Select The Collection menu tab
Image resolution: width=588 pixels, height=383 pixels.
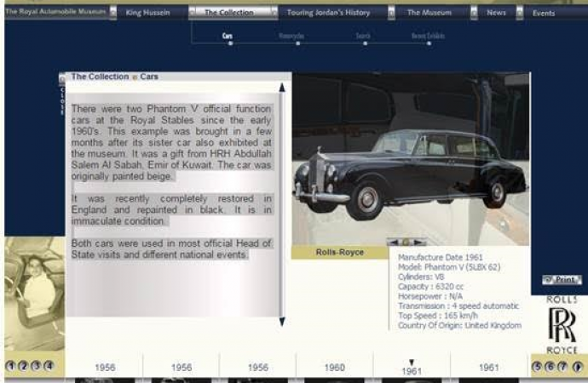tap(229, 13)
